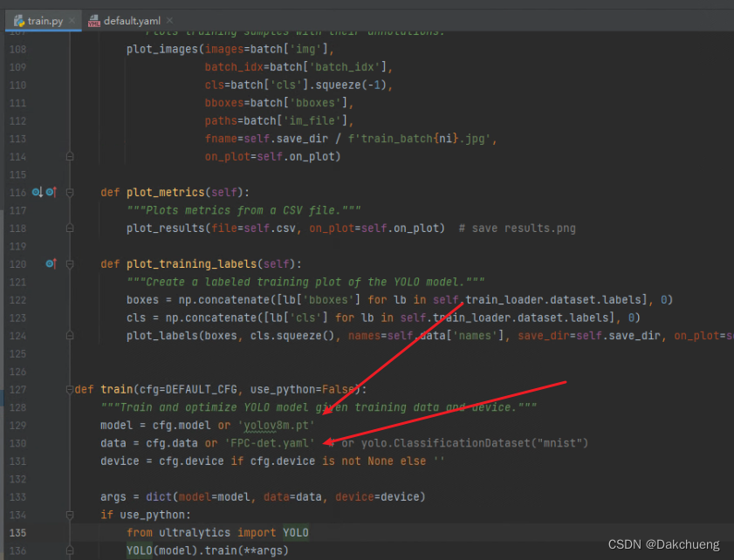734x560 pixels.
Task: Click the DEFAULT_CFG parameter in train definition
Action: click(202, 389)
